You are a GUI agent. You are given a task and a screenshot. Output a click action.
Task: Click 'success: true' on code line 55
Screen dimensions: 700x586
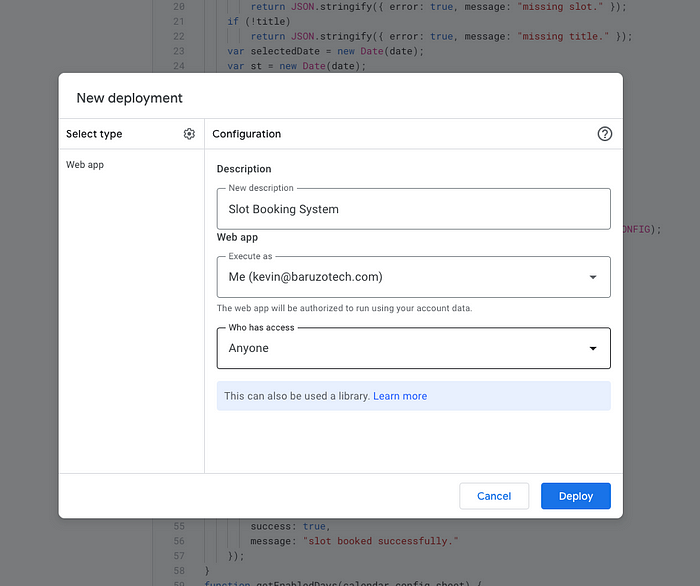pos(290,526)
